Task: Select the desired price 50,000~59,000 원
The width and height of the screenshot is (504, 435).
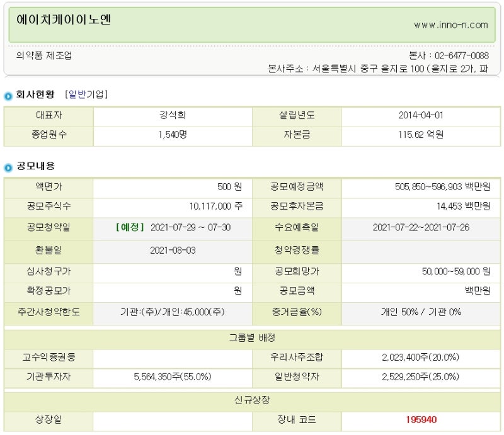Action: click(x=455, y=271)
